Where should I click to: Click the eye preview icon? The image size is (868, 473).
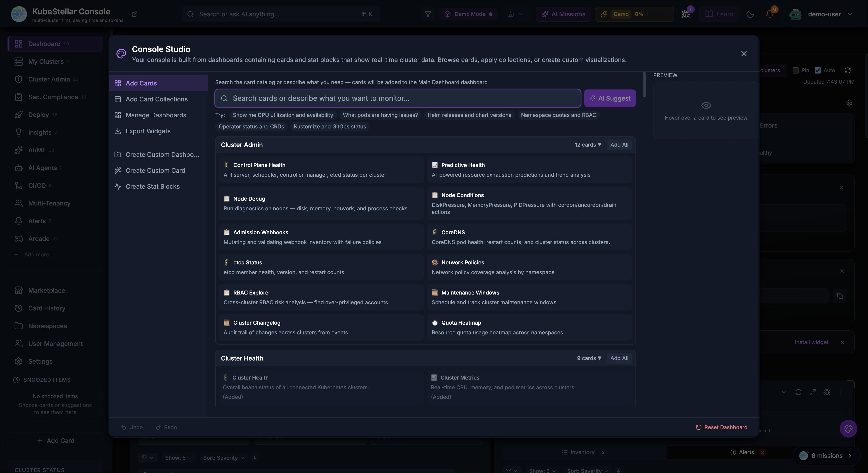point(706,105)
